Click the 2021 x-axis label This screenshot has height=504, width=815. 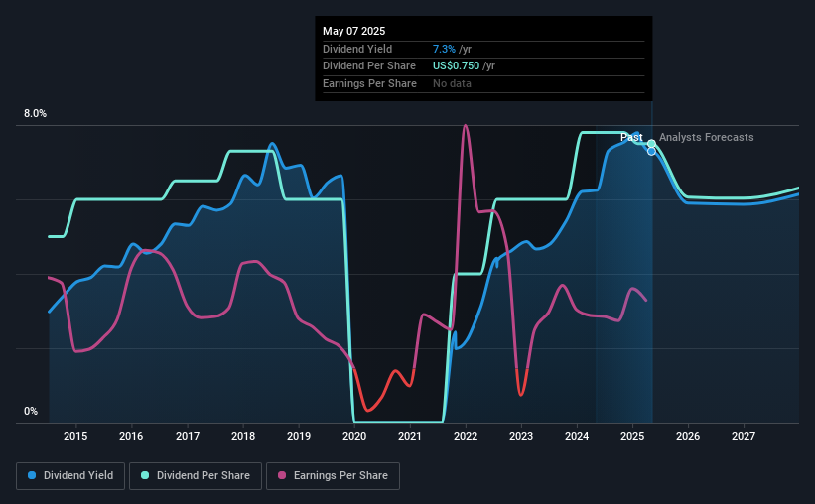tap(410, 436)
